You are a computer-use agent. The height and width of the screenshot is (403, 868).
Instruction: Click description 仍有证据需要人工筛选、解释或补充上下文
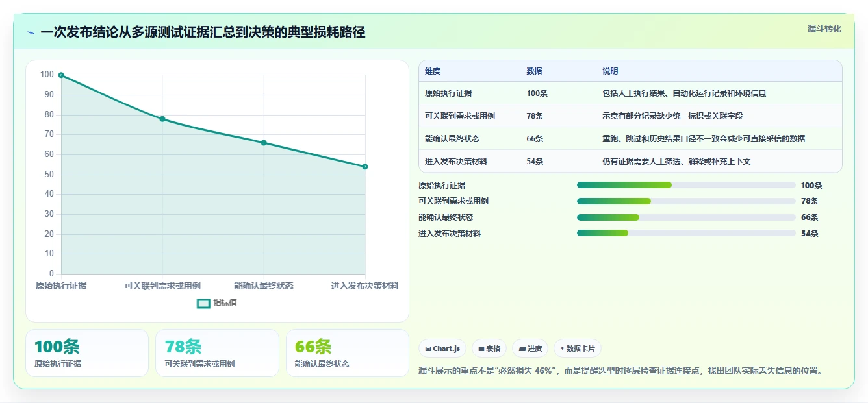coord(676,162)
